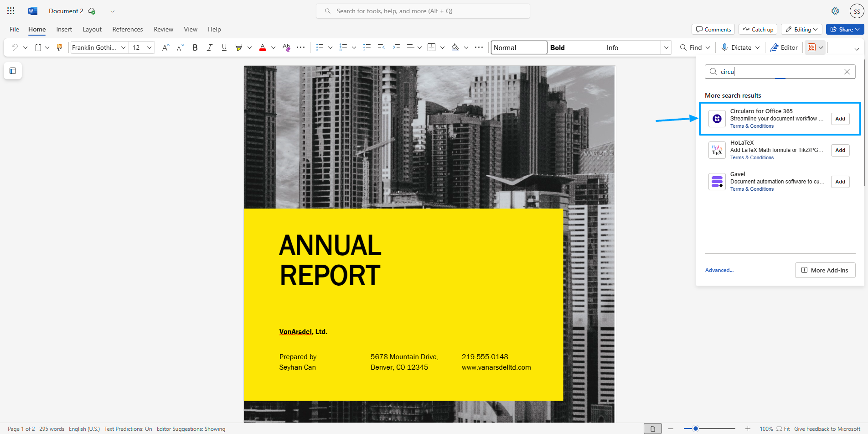Activate the Format Painter tool
This screenshot has height=434, width=868.
(x=59, y=47)
